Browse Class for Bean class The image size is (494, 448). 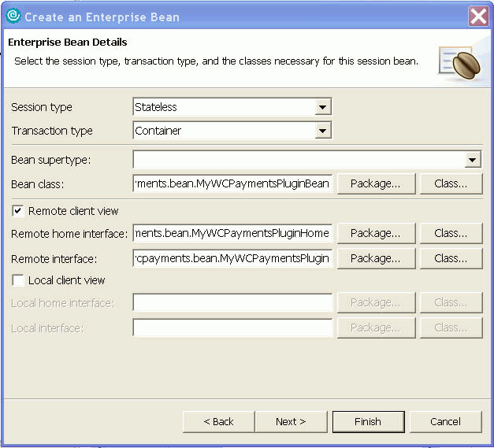(451, 183)
